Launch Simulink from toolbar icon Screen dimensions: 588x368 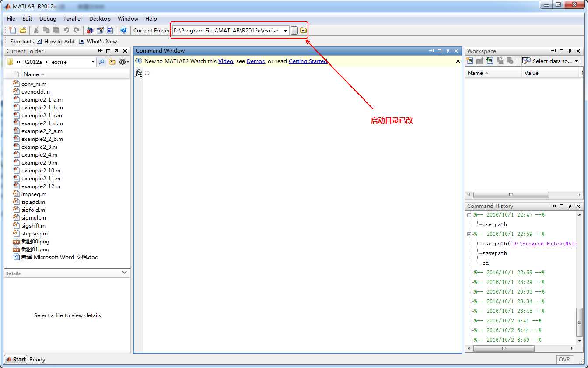[x=90, y=30]
